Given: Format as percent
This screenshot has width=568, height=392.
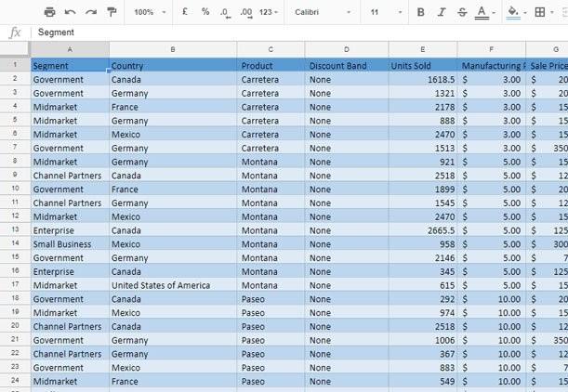Looking at the screenshot, I should click(x=205, y=12).
